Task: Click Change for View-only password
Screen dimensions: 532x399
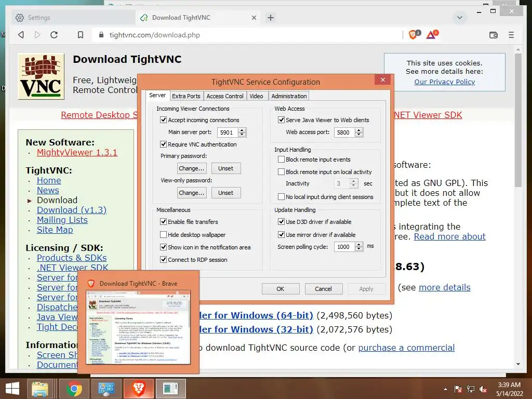Action: [x=192, y=193]
